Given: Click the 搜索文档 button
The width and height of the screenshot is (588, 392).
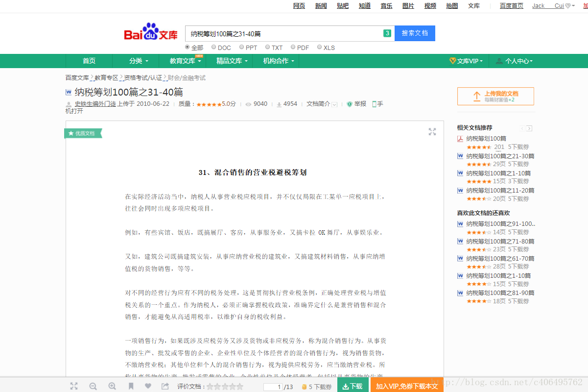Looking at the screenshot, I should (415, 33).
